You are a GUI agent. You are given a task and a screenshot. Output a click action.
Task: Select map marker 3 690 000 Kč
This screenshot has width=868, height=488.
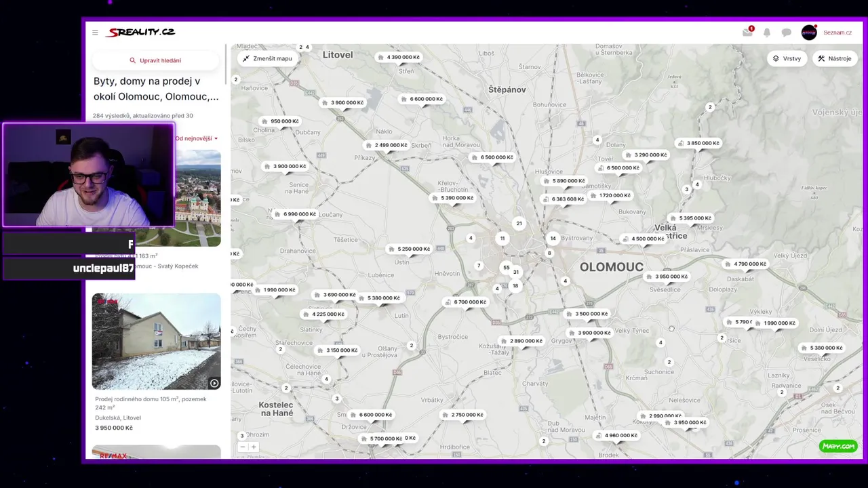click(335, 295)
